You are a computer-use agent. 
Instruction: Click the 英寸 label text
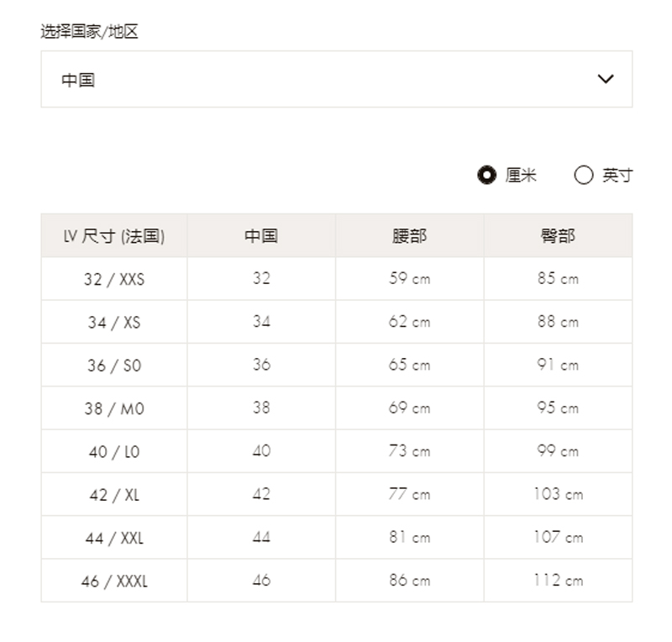617,176
